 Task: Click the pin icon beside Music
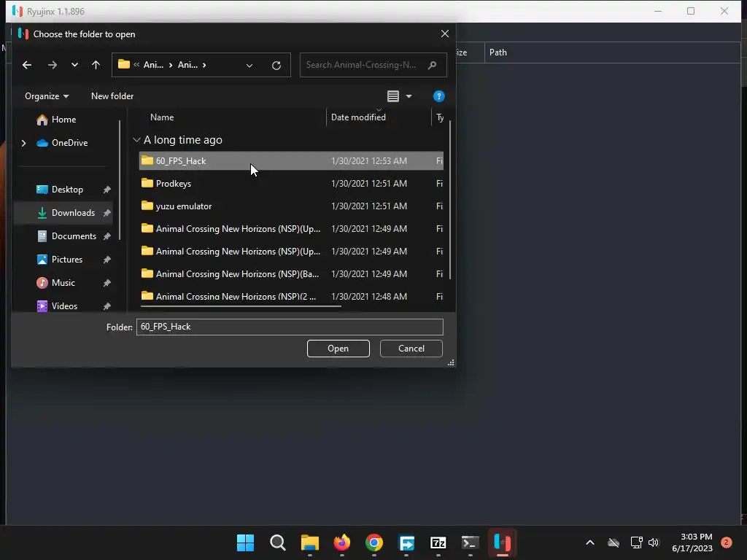[107, 283]
